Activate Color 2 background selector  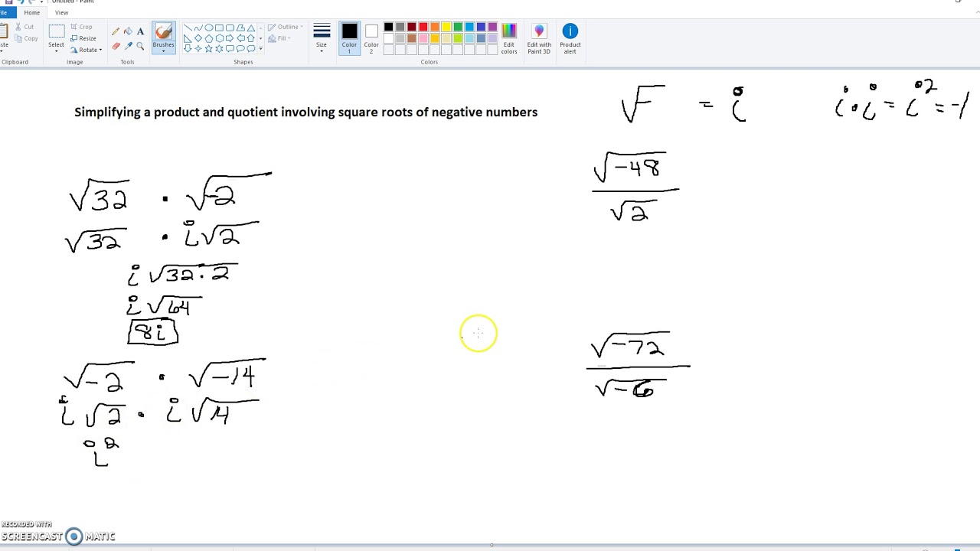(371, 38)
